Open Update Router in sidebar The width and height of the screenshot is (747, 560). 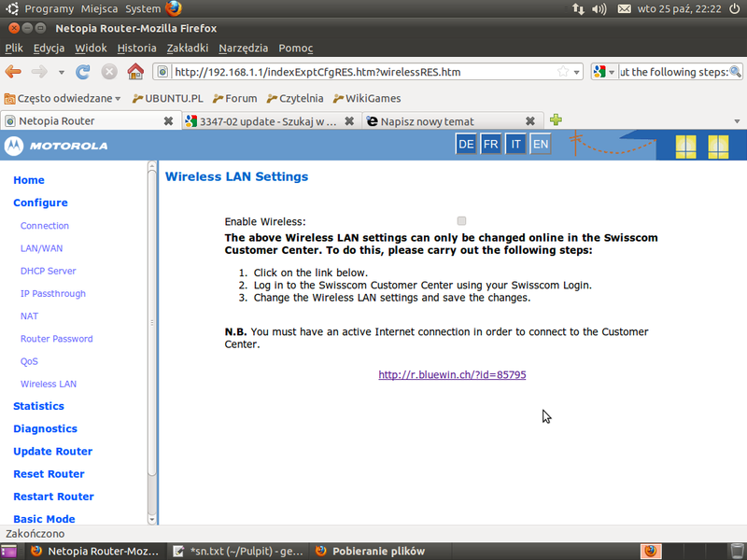(53, 452)
